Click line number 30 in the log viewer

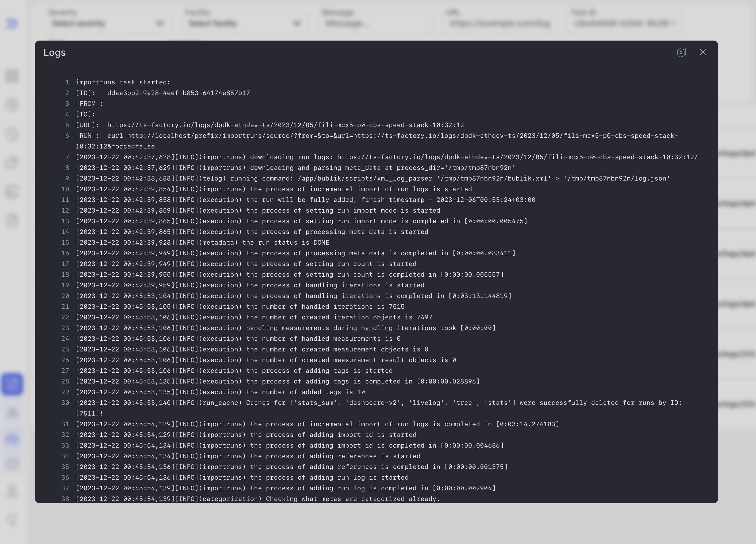click(65, 403)
